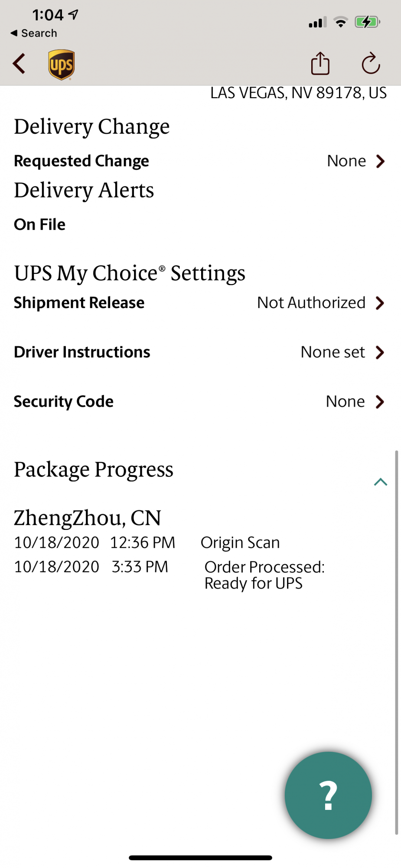Open Shipment Release chevron
This screenshot has height=868, width=401.
click(x=380, y=303)
